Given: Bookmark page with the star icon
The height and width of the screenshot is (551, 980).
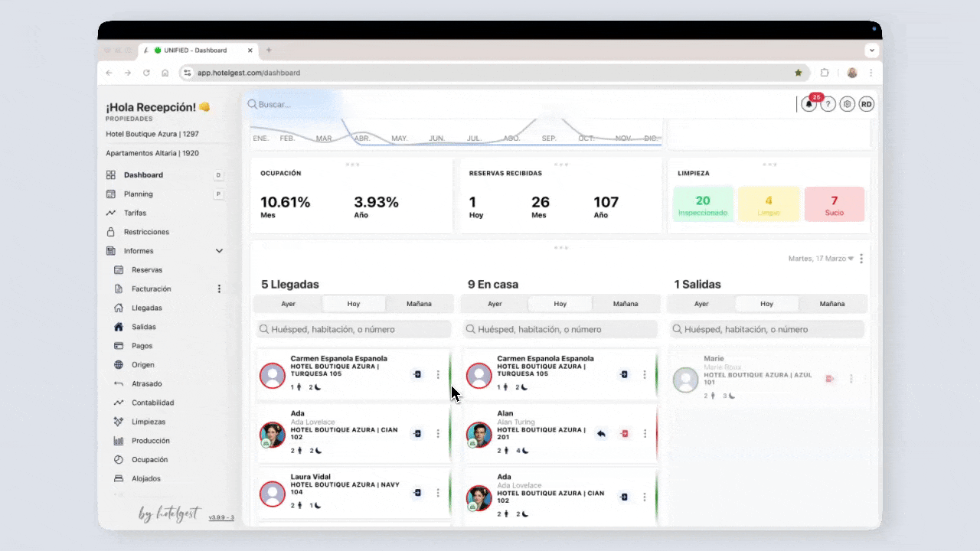Looking at the screenshot, I should (799, 73).
